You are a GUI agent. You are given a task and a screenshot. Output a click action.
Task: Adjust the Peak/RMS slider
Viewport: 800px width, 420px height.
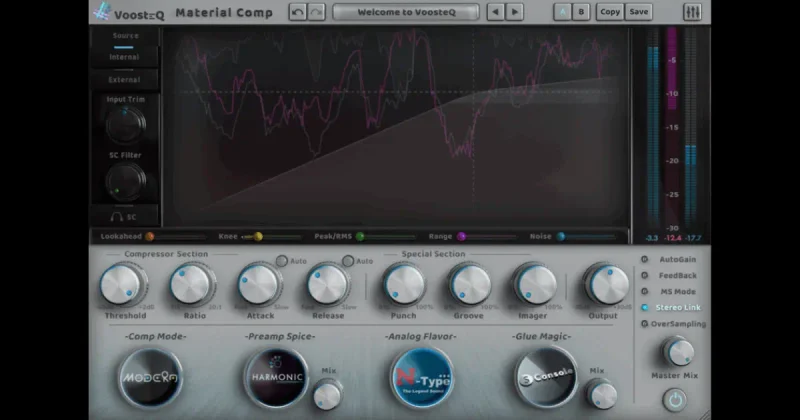click(x=386, y=236)
